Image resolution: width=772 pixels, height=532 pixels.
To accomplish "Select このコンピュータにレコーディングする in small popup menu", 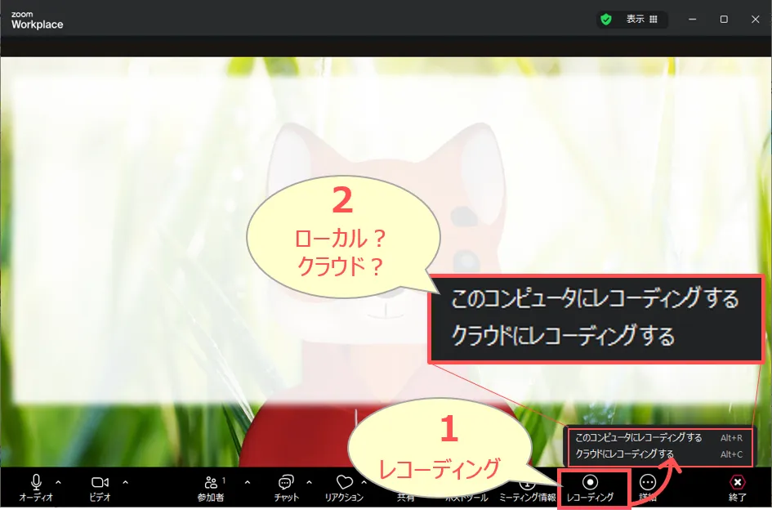I will tap(639, 438).
